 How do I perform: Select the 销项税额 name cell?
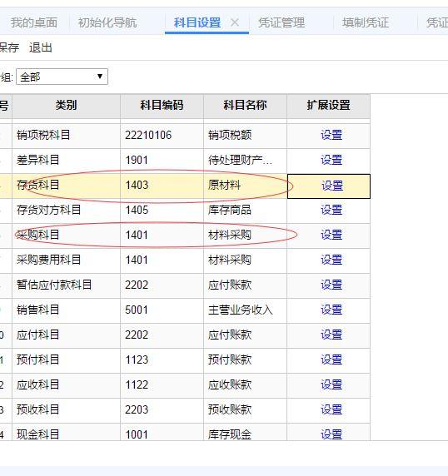point(245,136)
